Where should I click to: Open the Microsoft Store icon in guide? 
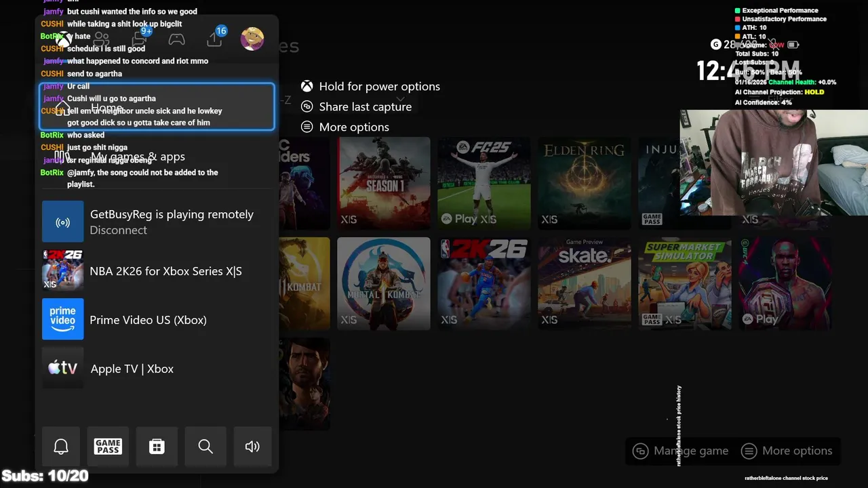(157, 447)
